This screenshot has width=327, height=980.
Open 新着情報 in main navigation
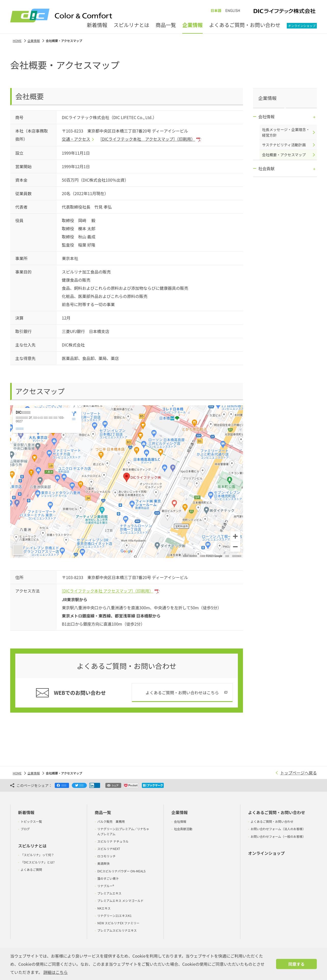click(97, 25)
